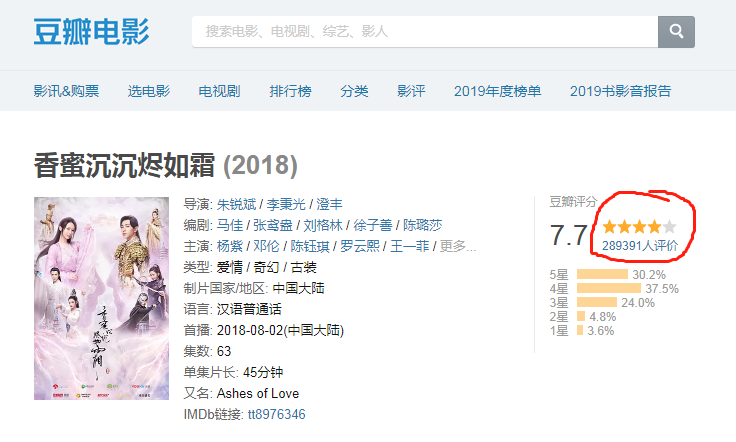Open director 澄丰's page
736x442 pixels.
click(329, 205)
